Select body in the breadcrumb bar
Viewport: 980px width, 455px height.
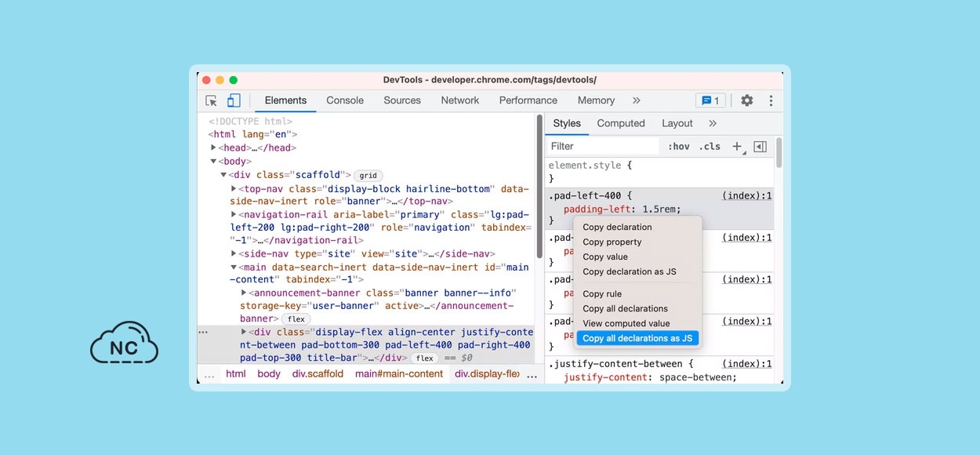tap(269, 374)
